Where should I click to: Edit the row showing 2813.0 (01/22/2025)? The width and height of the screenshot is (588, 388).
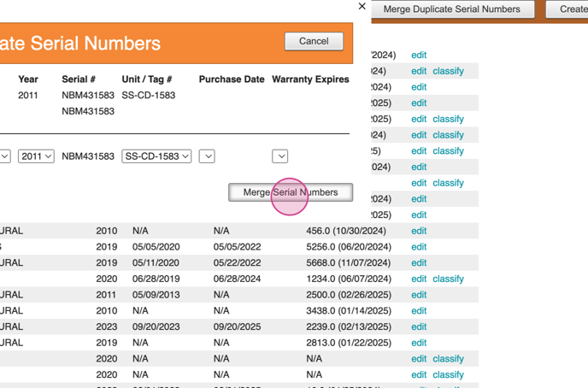419,343
